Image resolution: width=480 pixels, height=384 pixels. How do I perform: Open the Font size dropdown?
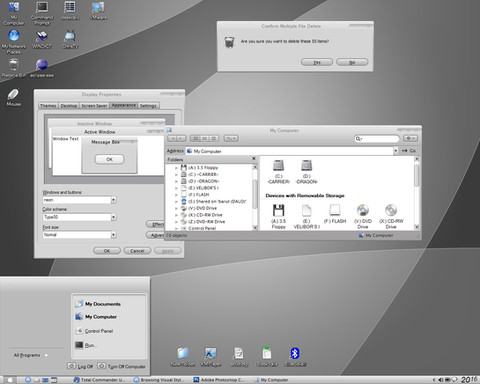pyautogui.click(x=114, y=235)
